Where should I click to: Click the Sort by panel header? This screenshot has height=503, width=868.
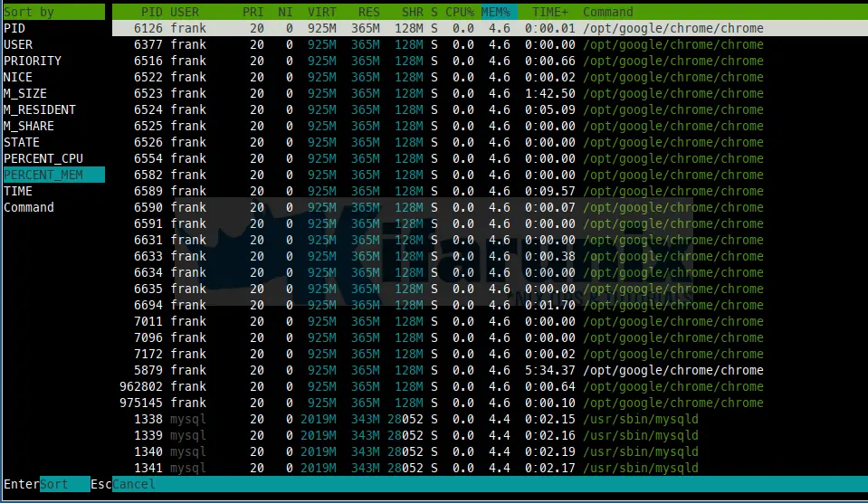click(x=53, y=12)
